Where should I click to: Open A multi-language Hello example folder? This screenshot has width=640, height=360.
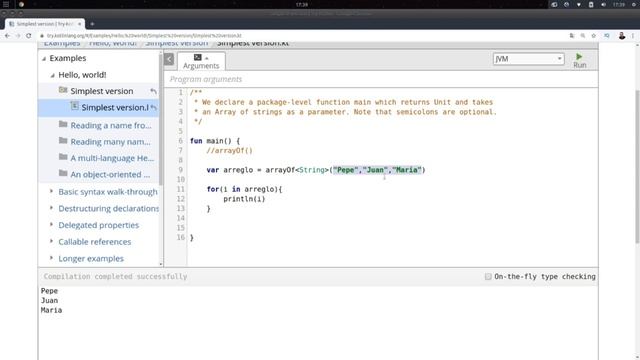(112, 158)
